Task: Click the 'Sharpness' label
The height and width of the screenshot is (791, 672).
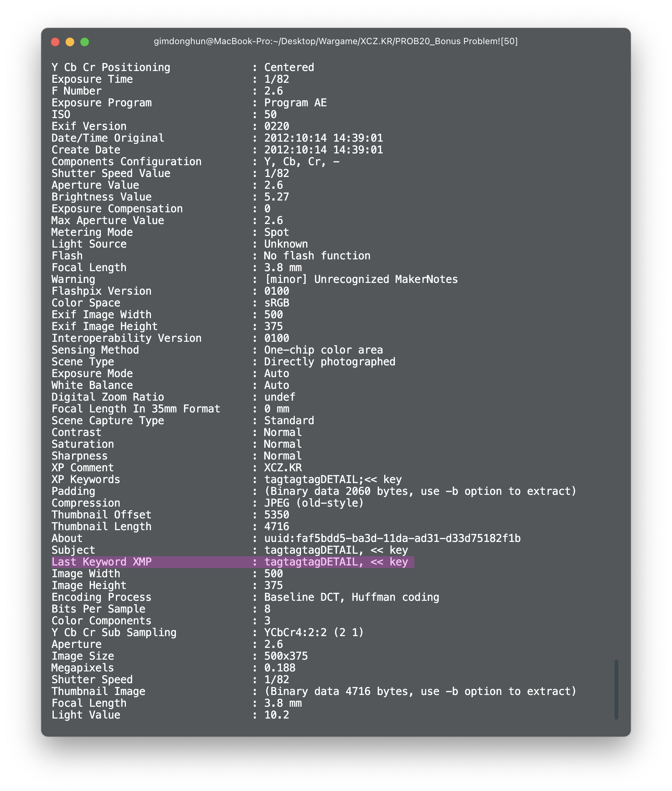Action: pos(79,456)
